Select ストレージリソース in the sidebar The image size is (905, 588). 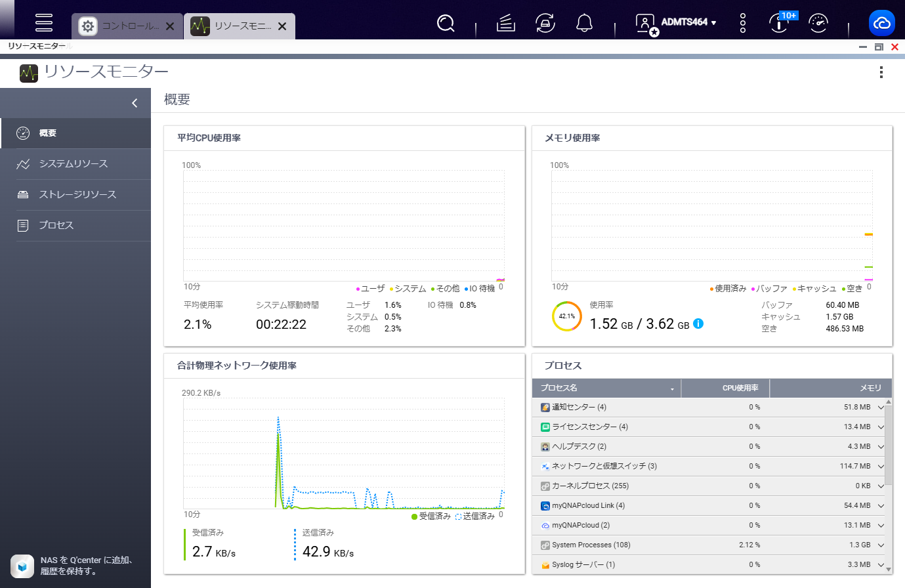75,195
